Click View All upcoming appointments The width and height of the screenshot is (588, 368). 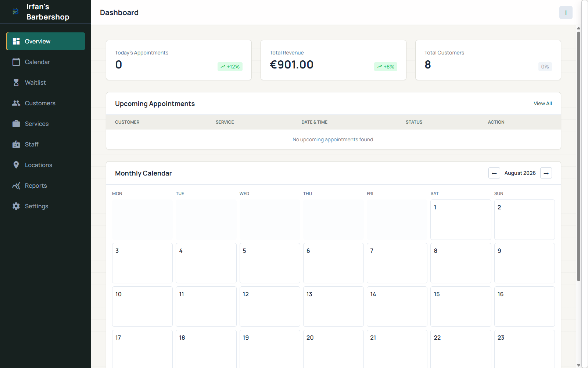(543, 103)
